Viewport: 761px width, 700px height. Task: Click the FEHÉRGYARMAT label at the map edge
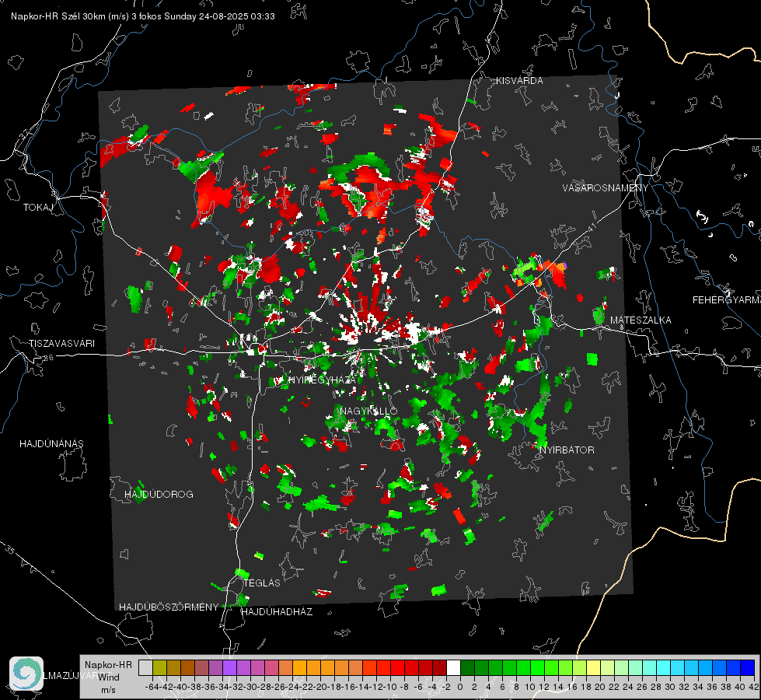726,300
